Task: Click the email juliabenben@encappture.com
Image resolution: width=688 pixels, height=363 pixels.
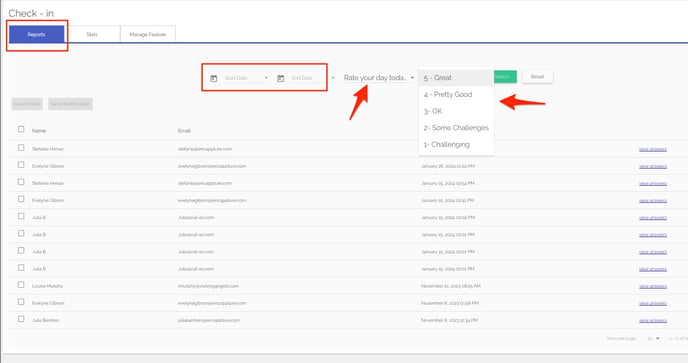Action: (209, 320)
